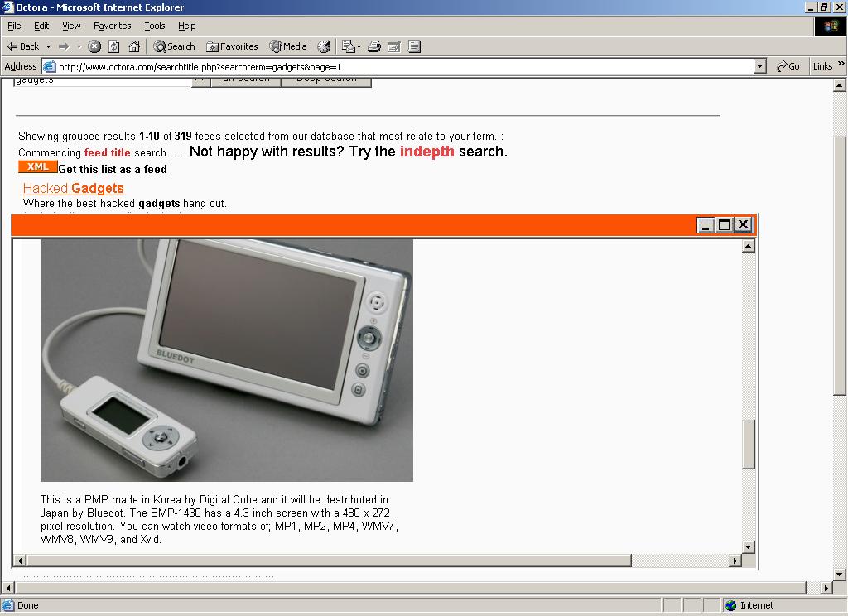Image resolution: width=848 pixels, height=616 pixels.
Task: Click Done status icon
Action: click(8, 605)
